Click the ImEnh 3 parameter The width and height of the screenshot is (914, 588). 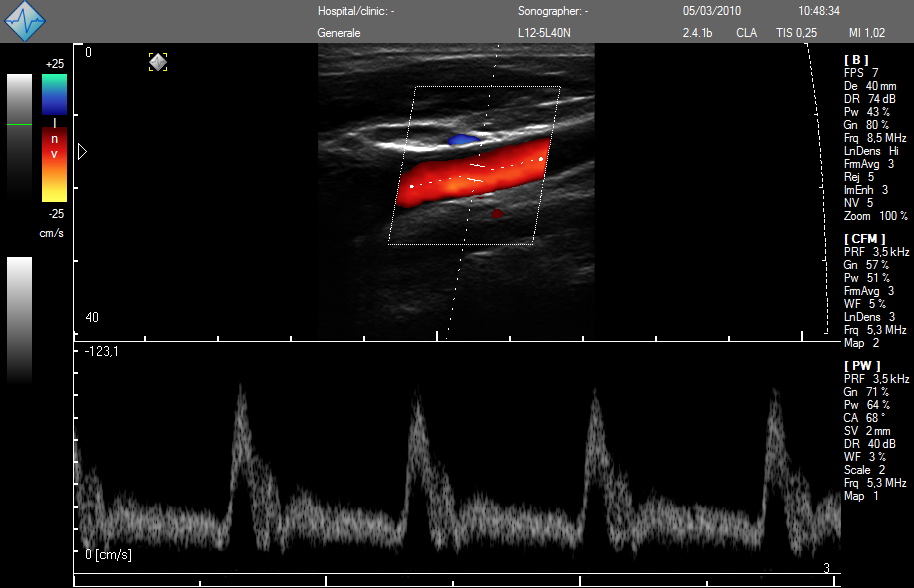(866, 189)
